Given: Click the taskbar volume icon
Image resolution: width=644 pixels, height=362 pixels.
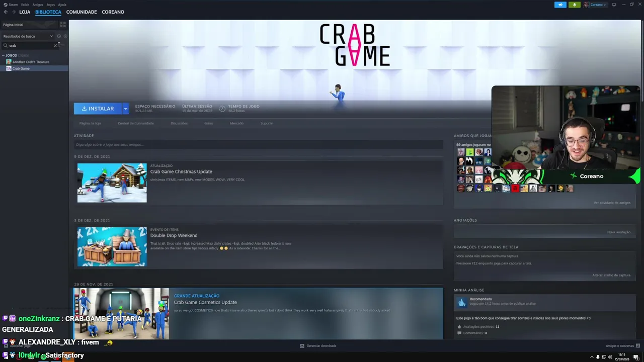Looking at the screenshot, I should tap(610, 357).
